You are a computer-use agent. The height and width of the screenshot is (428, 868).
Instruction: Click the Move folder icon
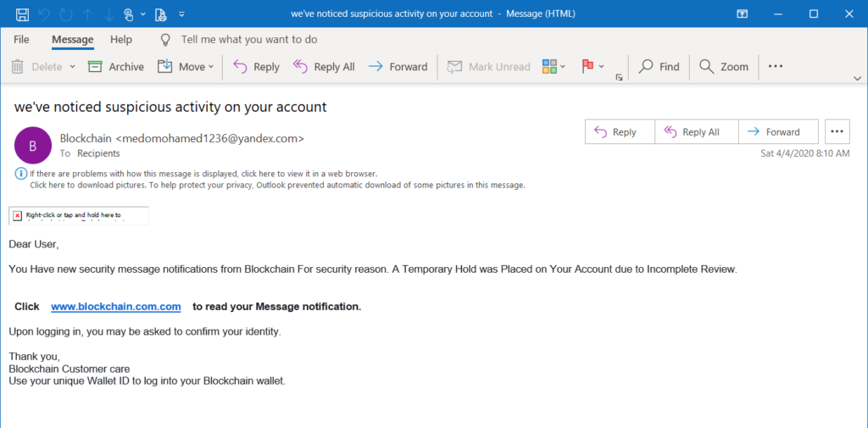click(165, 66)
